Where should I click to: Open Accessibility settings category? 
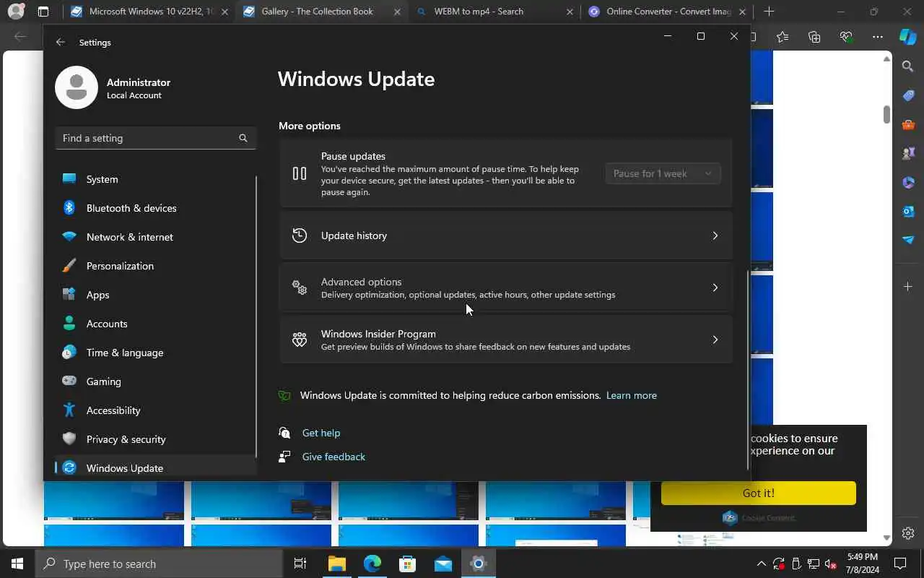tap(155, 410)
